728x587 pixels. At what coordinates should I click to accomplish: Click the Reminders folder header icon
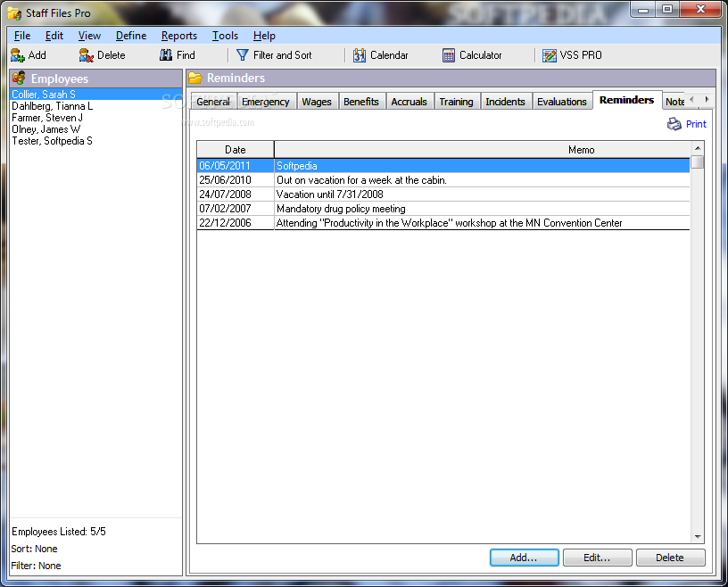click(x=195, y=78)
